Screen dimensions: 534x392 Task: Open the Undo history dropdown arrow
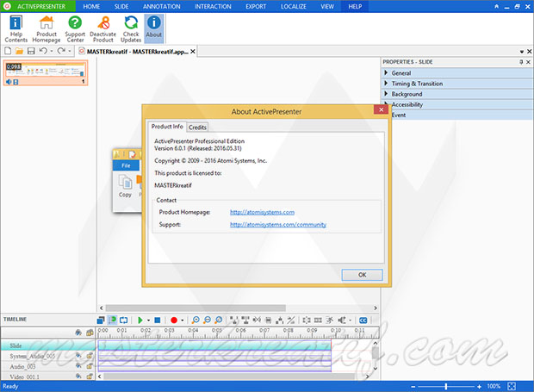[52, 52]
